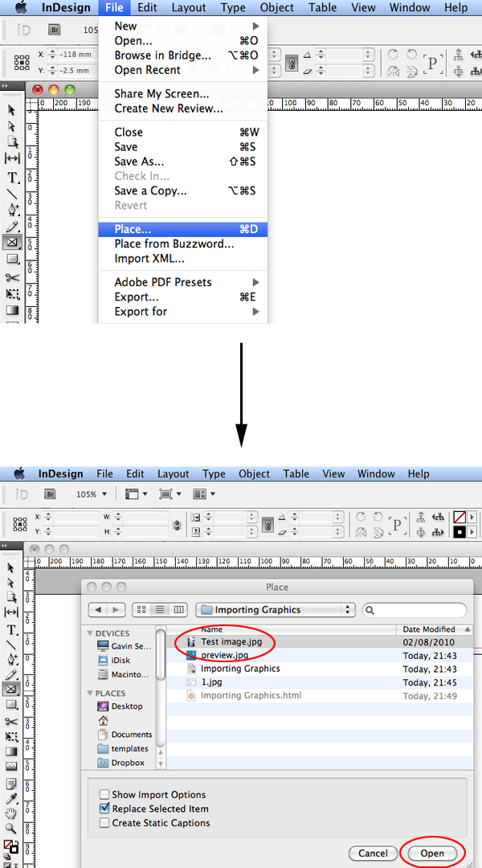
Task: Enable Create Static Captions checkbox
Action: pos(104,823)
